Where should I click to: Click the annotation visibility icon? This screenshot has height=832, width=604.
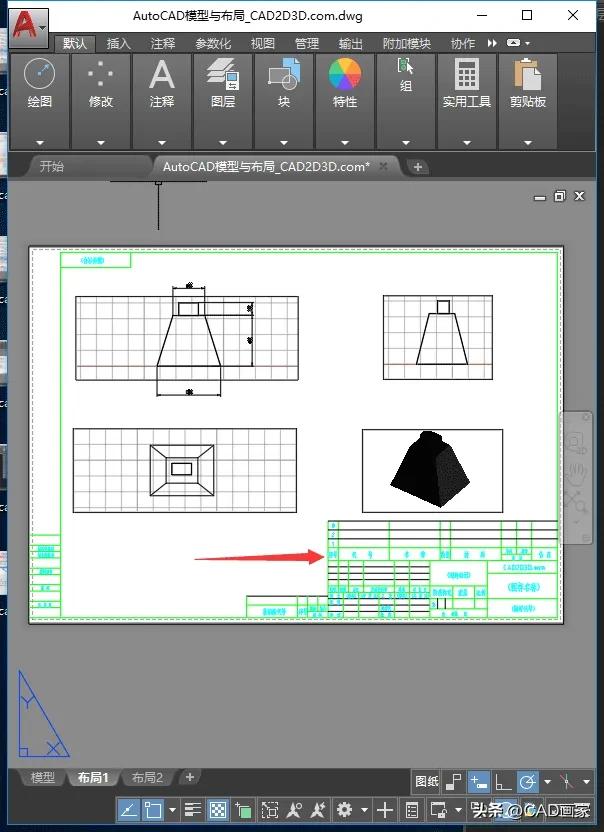pyautogui.click(x=294, y=810)
